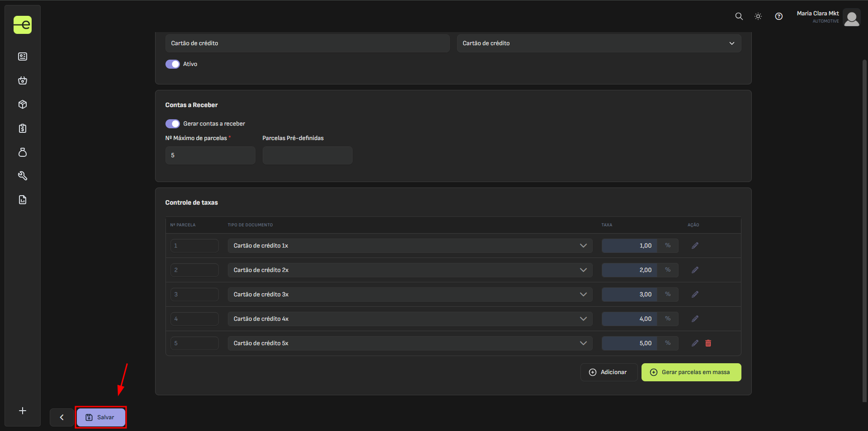
Task: Toggle the light/dark theme sun icon
Action: point(758,16)
